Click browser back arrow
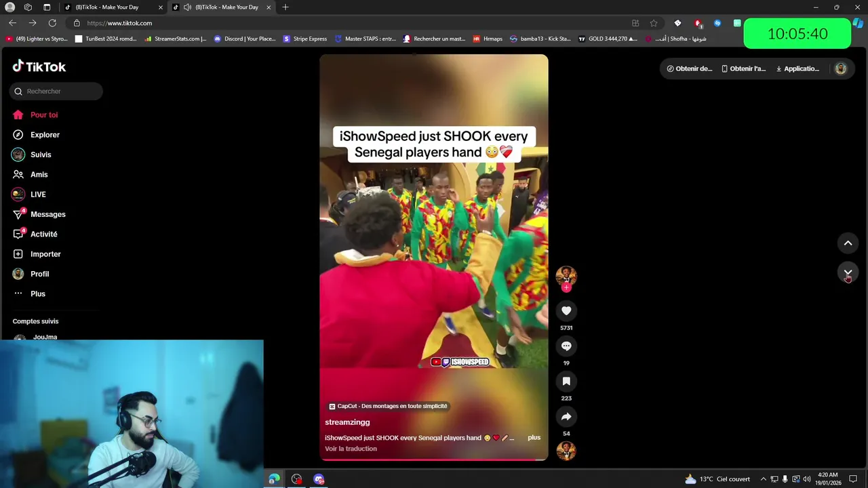Viewport: 868px width, 488px height. point(13,23)
